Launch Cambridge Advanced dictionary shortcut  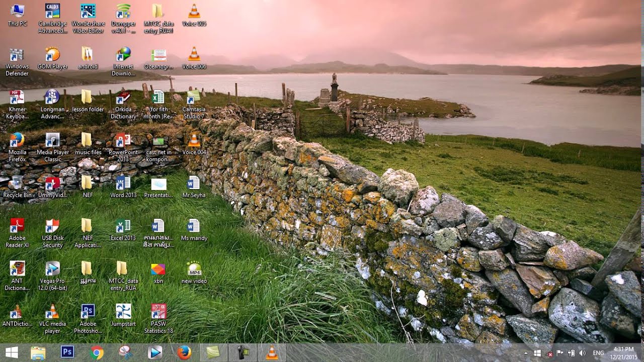[x=52, y=19]
